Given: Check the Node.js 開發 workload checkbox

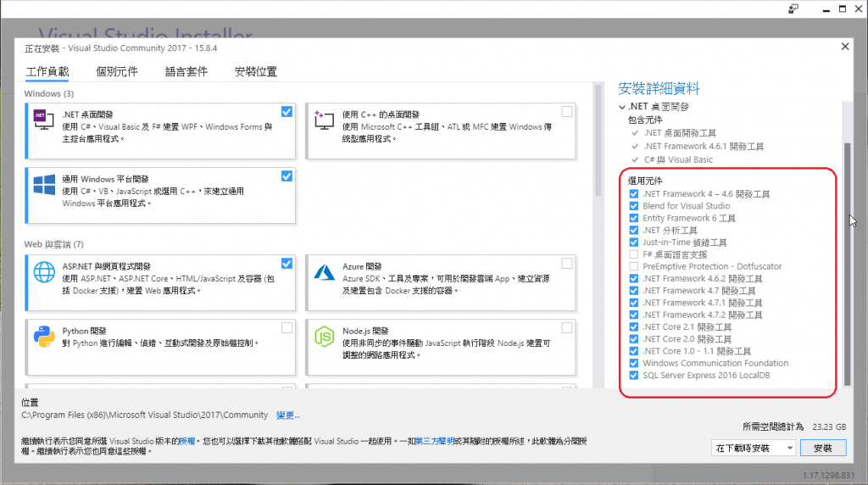Looking at the screenshot, I should coord(567,328).
